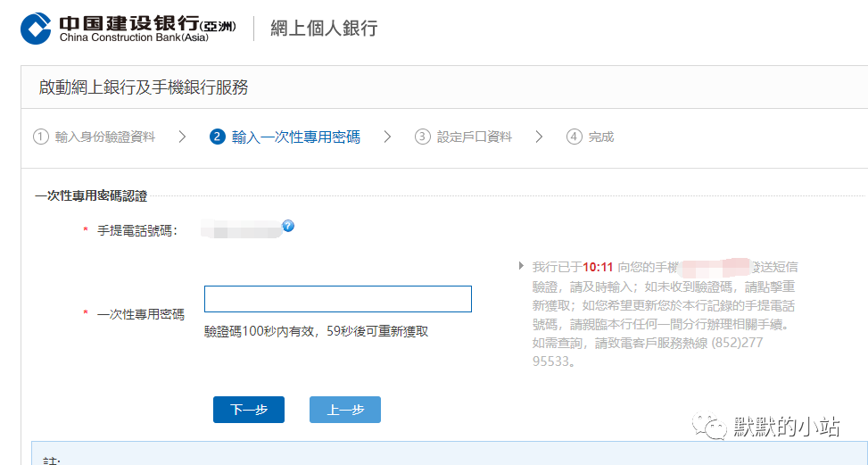This screenshot has height=465, width=868.
Task: Click the circled number 1 step icon
Action: (41, 137)
